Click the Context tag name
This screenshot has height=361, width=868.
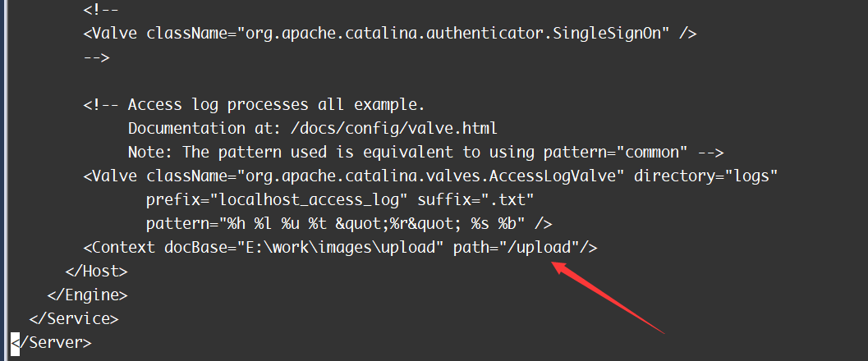[x=118, y=247]
